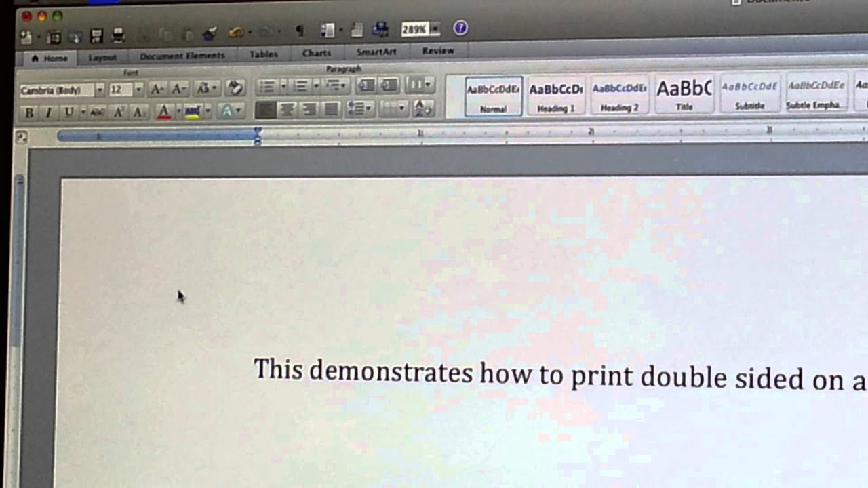This screenshot has width=868, height=488.
Task: Click the Redo icon
Action: click(x=267, y=31)
